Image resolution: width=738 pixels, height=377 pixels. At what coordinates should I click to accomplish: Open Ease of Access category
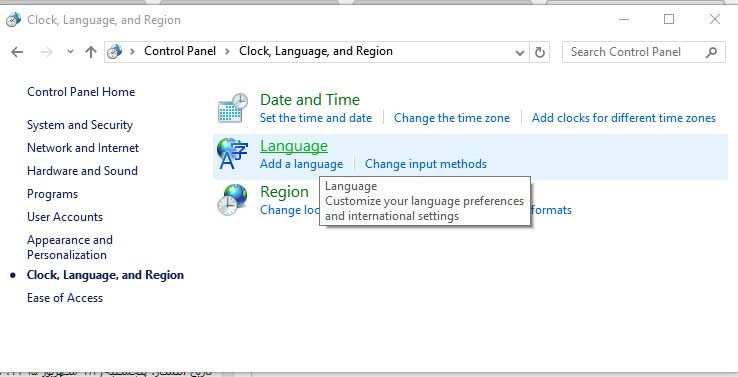65,297
